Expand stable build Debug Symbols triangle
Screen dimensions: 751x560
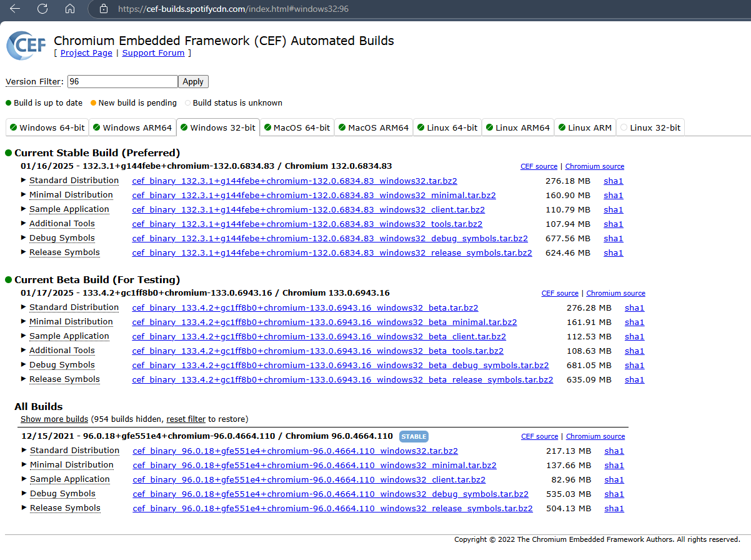[x=24, y=237]
